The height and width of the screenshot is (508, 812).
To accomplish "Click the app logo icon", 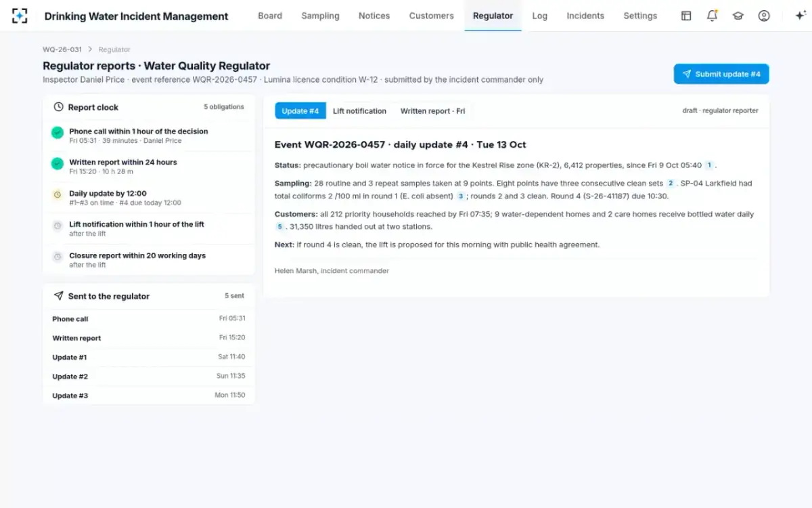I will pyautogui.click(x=20, y=16).
